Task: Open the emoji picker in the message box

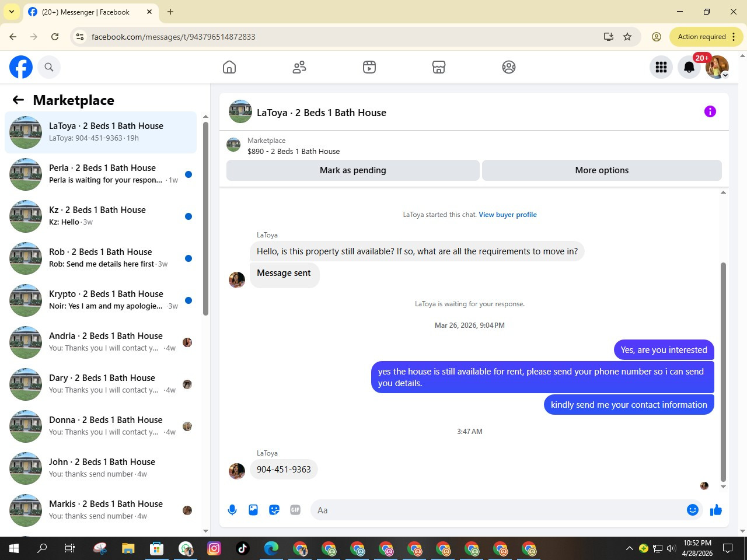Action: coord(693,510)
